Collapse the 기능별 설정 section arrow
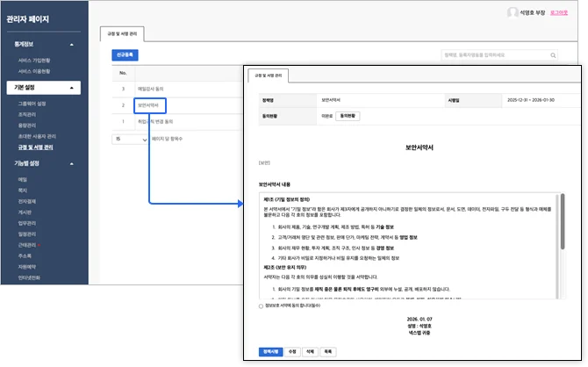588x367 pixels. pos(72,163)
